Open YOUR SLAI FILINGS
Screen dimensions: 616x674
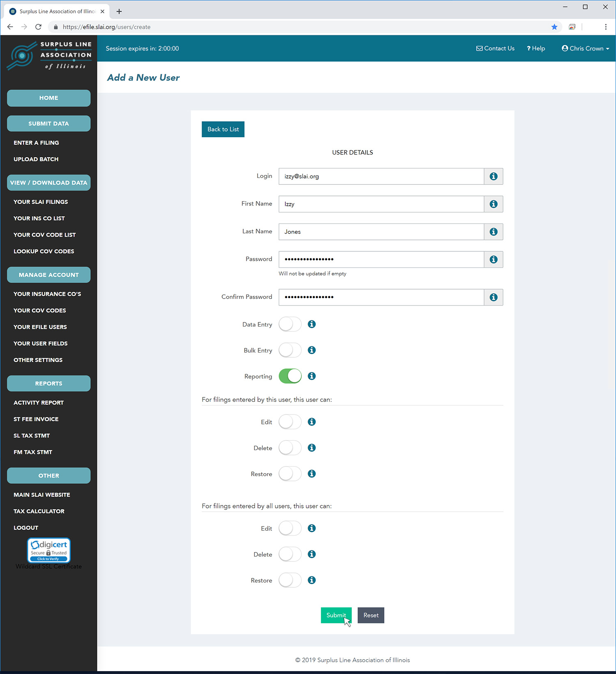(x=41, y=202)
